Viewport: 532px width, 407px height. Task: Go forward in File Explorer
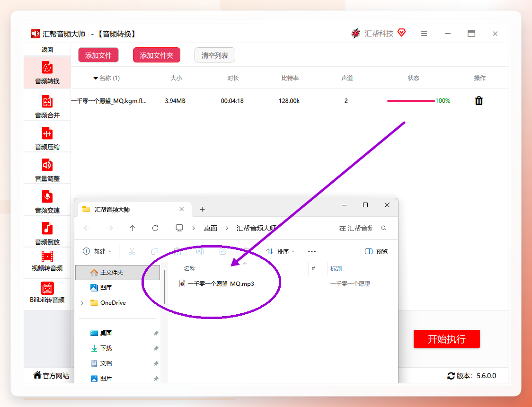(110, 228)
